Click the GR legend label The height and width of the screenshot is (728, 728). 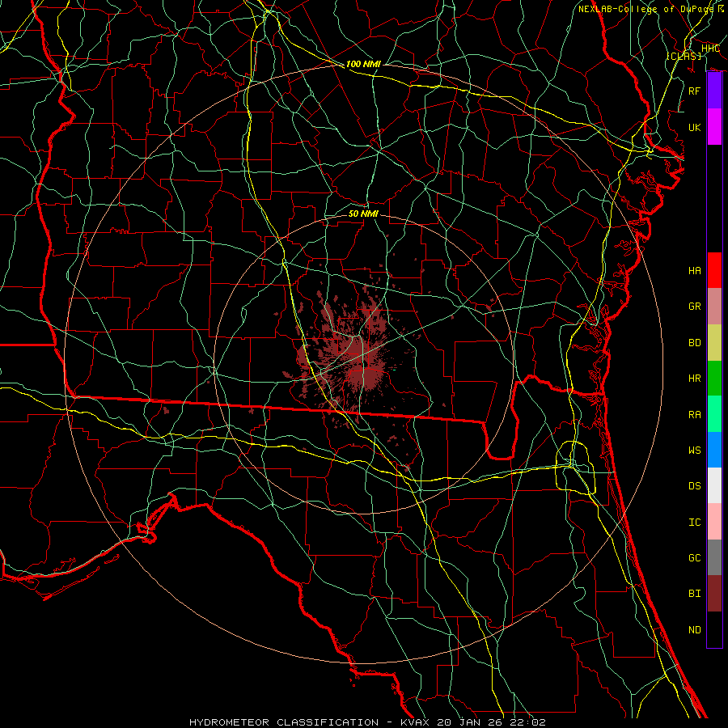tap(695, 307)
